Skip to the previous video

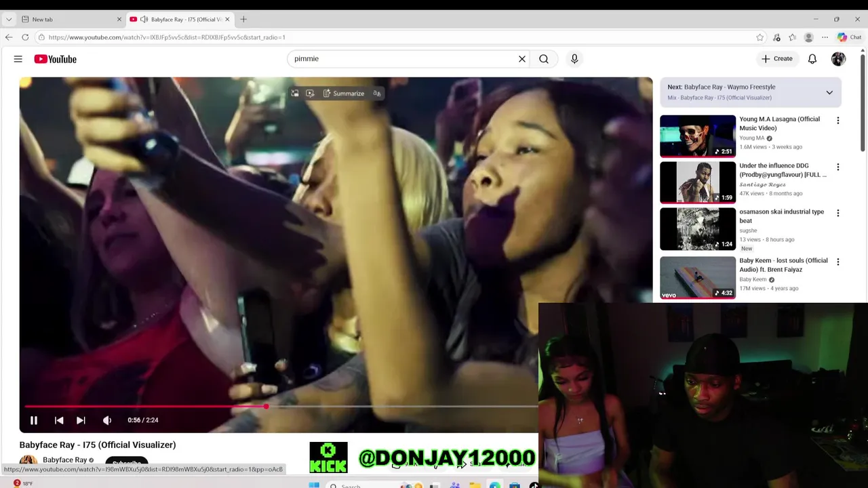tap(59, 420)
